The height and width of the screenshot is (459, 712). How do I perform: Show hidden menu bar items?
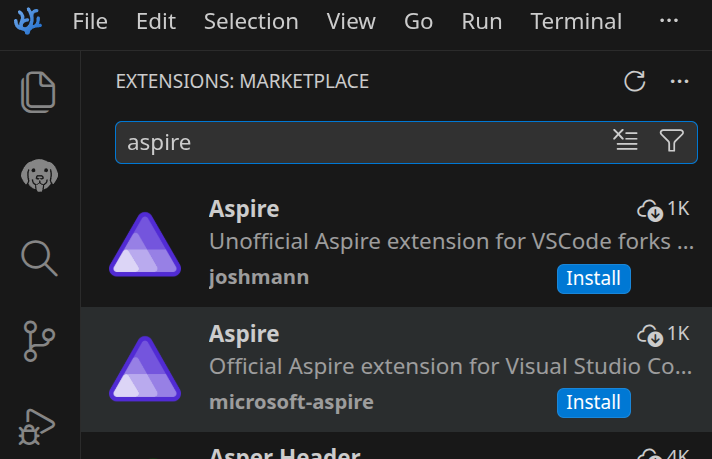tap(669, 20)
